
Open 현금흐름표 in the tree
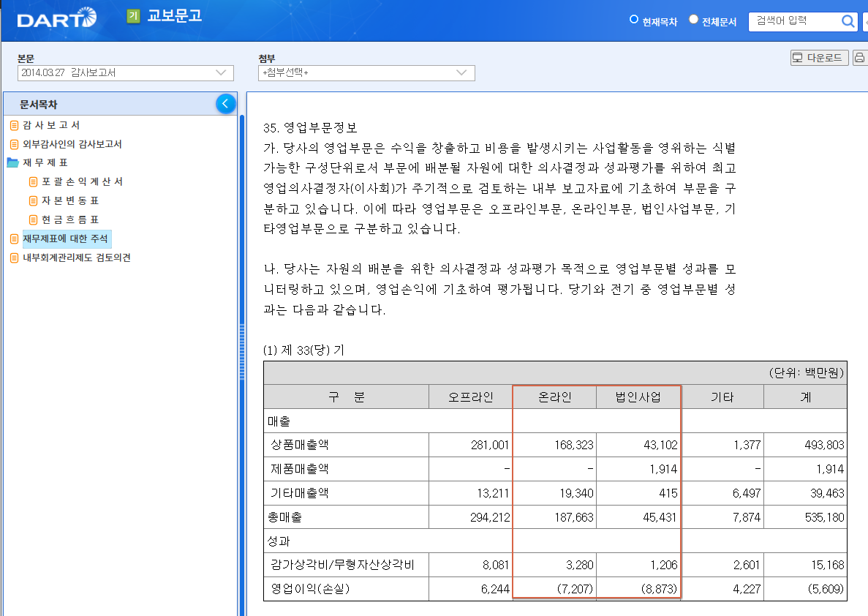tap(69, 220)
